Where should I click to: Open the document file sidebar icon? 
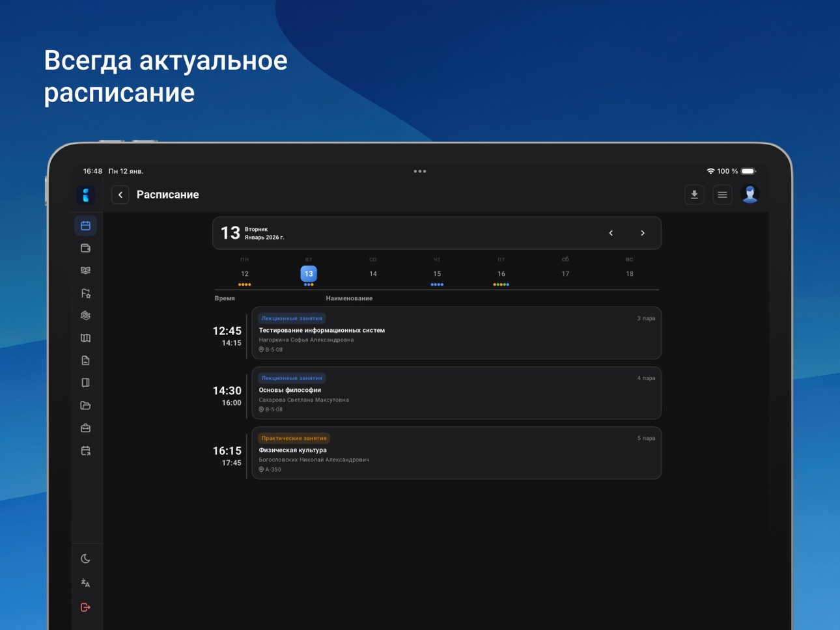(x=85, y=361)
